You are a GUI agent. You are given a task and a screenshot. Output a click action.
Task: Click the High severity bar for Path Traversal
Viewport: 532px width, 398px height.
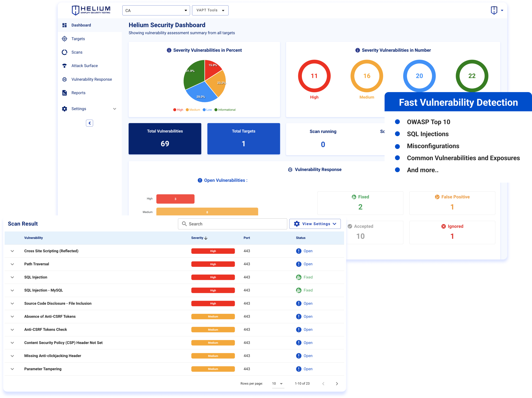coord(213,264)
